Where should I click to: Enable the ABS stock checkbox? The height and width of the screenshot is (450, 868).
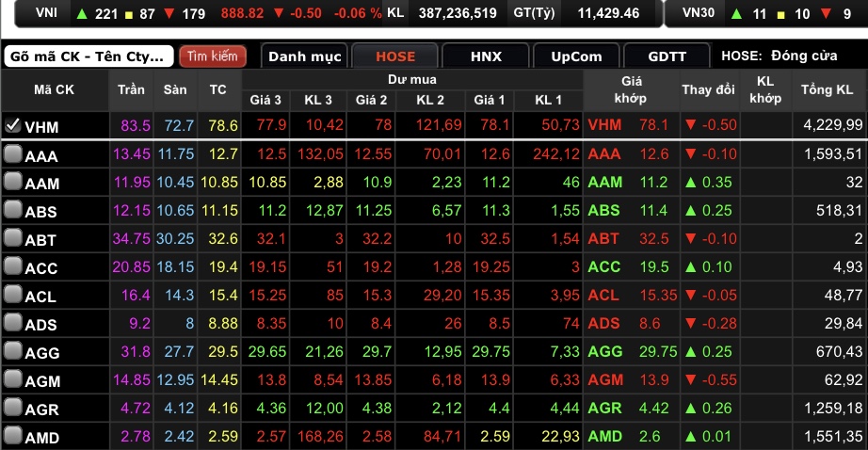12,211
